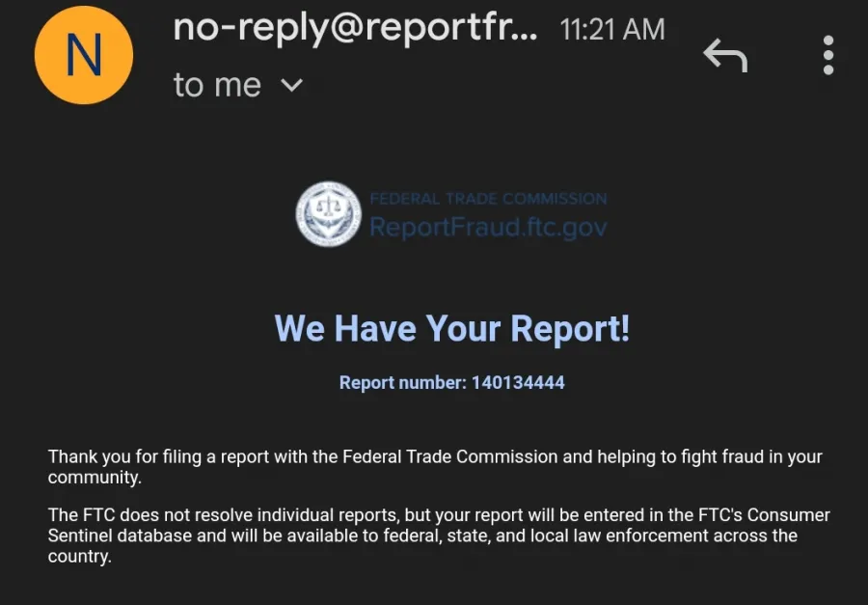Tap the 11:21 AM timestamp

(612, 29)
